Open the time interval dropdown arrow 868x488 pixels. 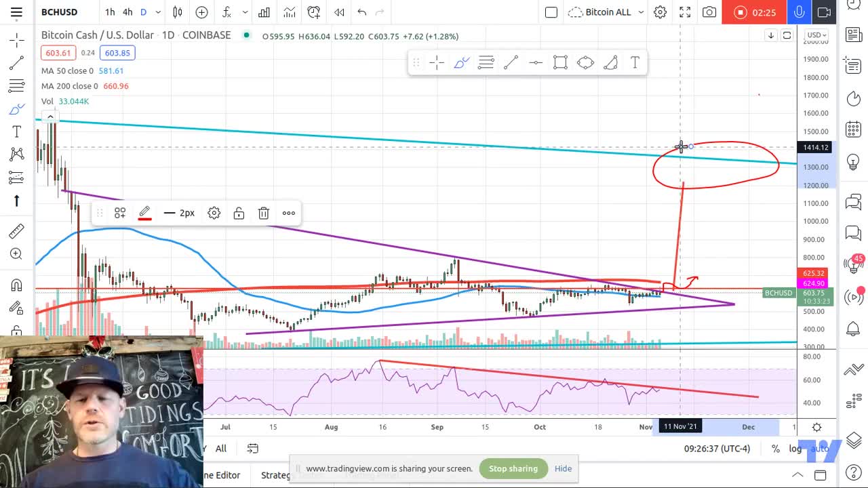coord(158,12)
